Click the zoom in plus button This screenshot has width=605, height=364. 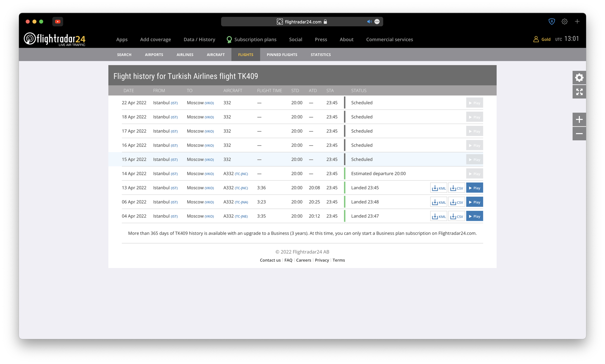(x=579, y=120)
